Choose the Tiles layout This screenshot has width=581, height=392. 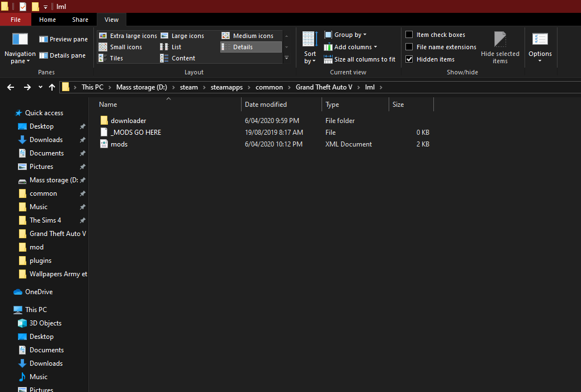point(111,58)
